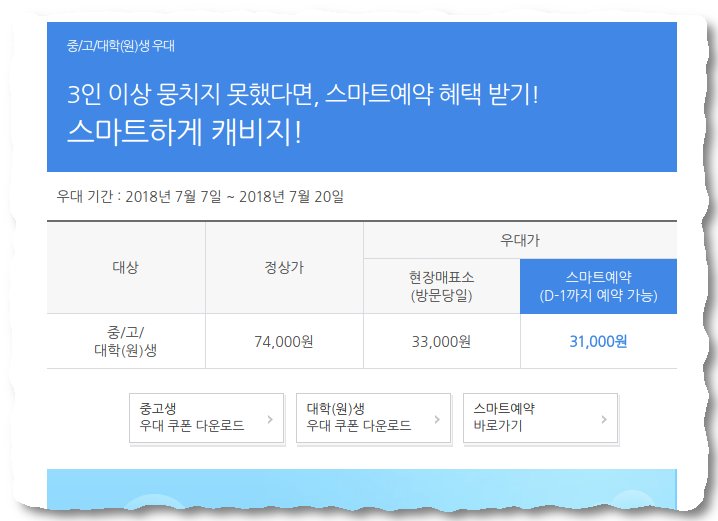Screen dimensions: 718x521
Task: Click the 우대 기간 date range text
Action: click(x=200, y=196)
